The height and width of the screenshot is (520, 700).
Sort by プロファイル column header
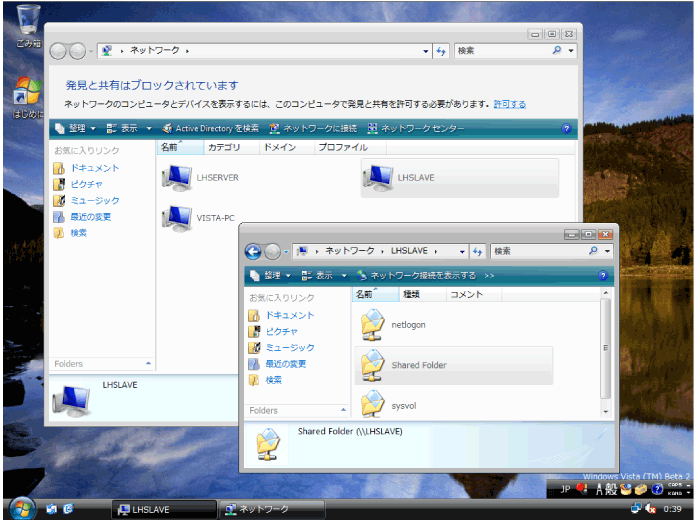350,147
